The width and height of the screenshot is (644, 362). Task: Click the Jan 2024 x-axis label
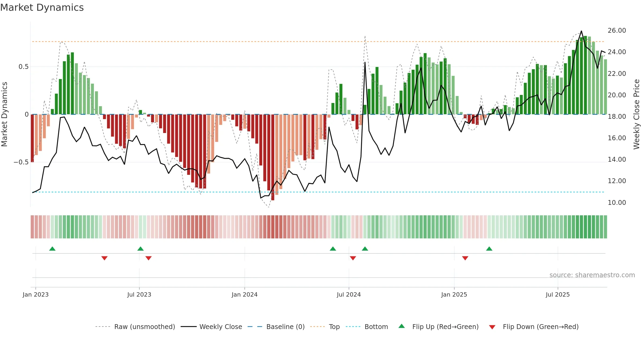coord(245,294)
